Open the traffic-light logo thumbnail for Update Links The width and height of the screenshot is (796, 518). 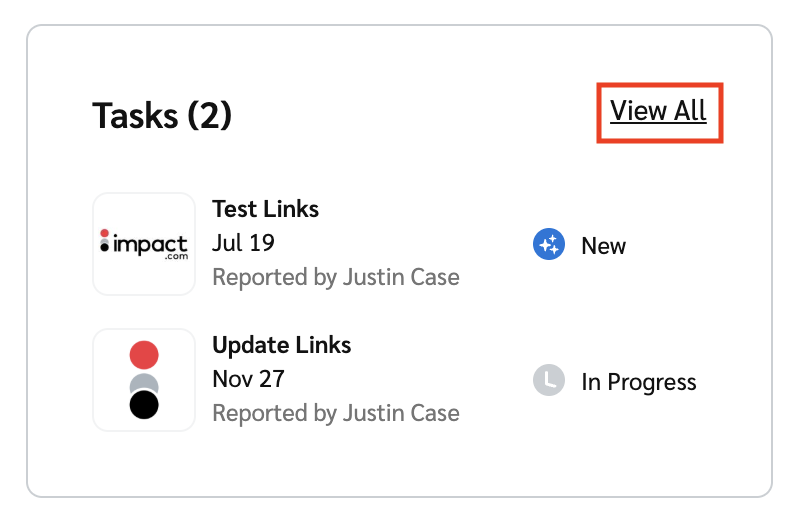tap(144, 380)
